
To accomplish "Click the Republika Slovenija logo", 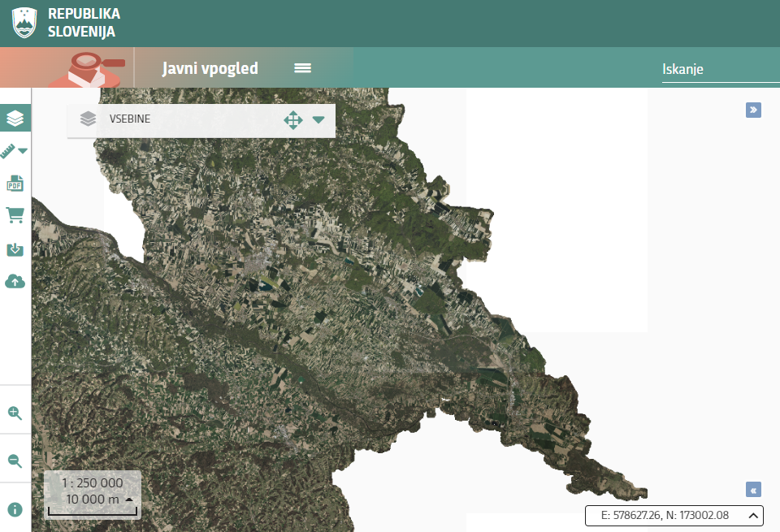I will pos(24,23).
